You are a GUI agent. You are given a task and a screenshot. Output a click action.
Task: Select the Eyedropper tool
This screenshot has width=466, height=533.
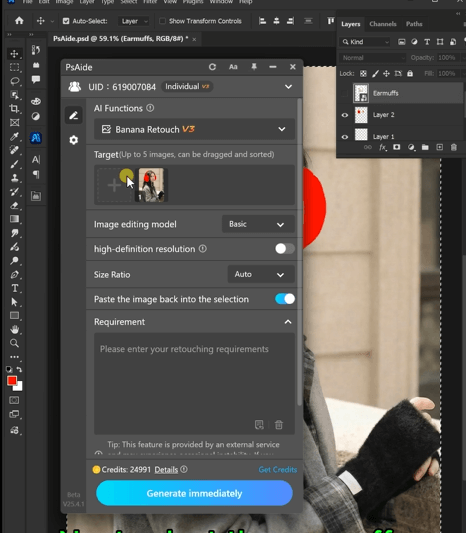[14, 137]
